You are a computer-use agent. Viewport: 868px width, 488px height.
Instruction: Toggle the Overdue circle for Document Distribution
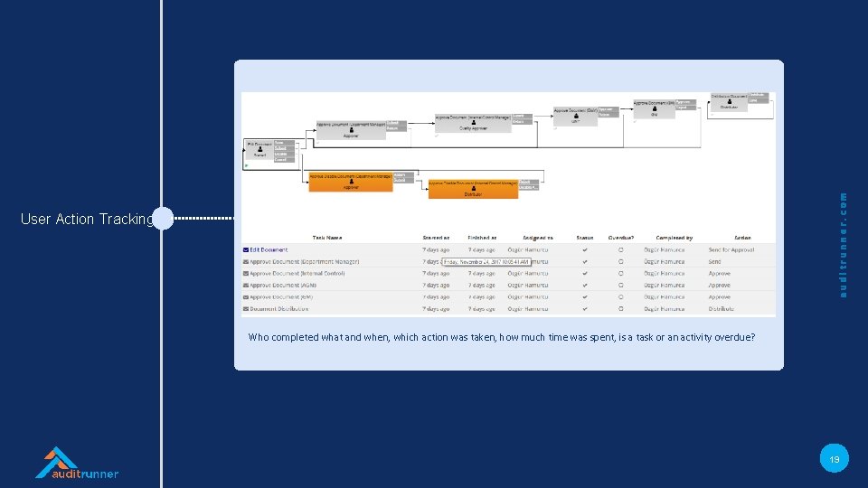coord(620,309)
